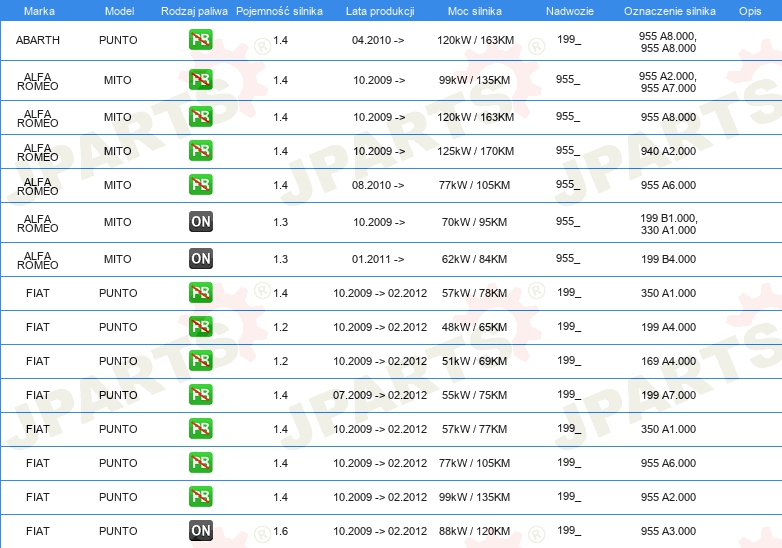The height and width of the screenshot is (548, 782).
Task: Click the petrol icon in the Fiat Punto 55kW / 75KM row
Action: (x=201, y=394)
